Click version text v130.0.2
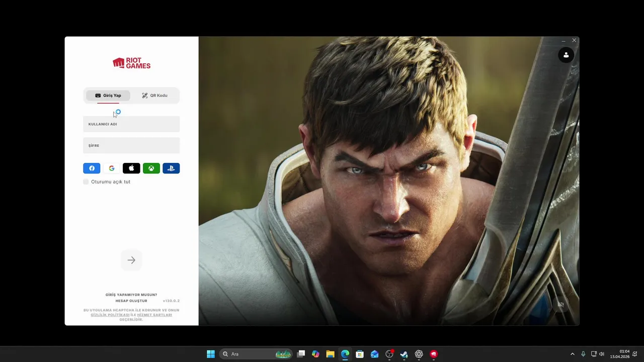This screenshot has height=362, width=644. [171, 301]
